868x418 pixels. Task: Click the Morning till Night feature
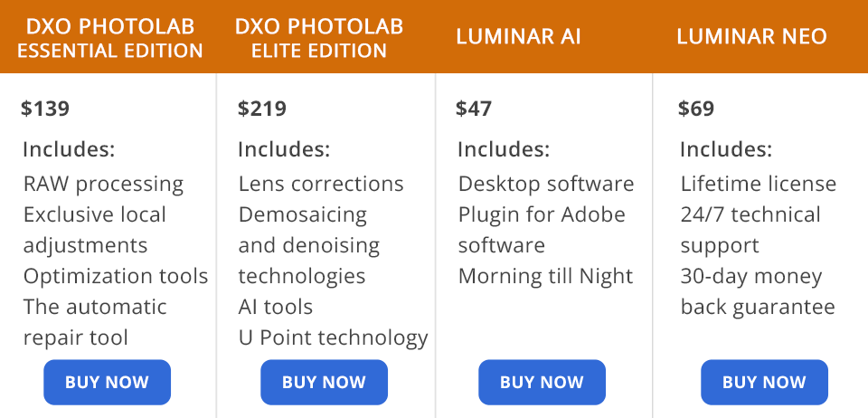[x=545, y=277]
